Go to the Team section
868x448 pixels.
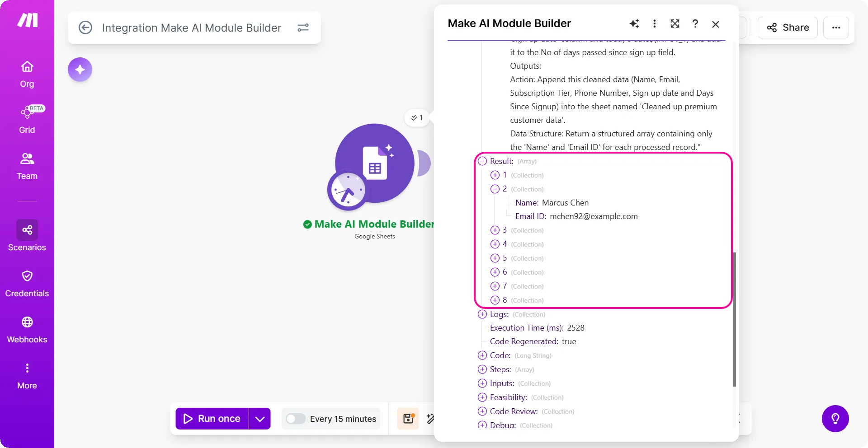[x=27, y=167]
